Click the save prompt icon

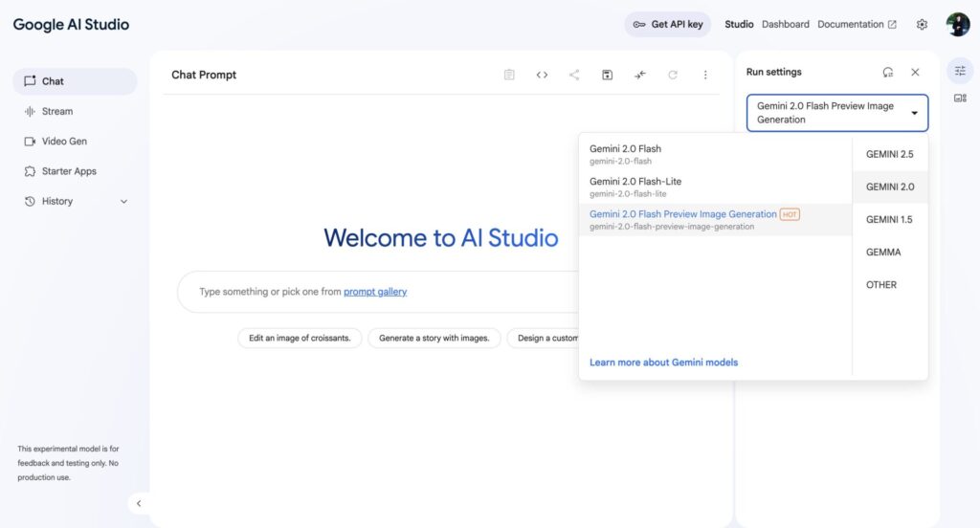[607, 75]
